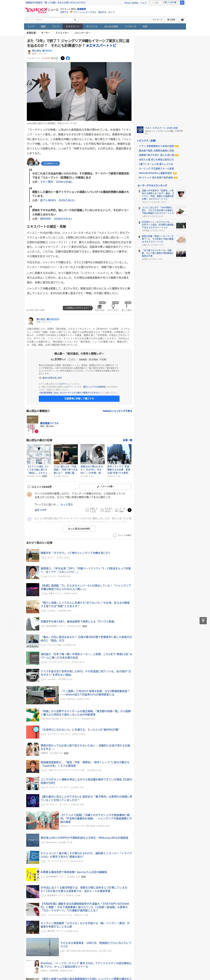
Task: Open the settings gear icon
Action: click(182, 20)
